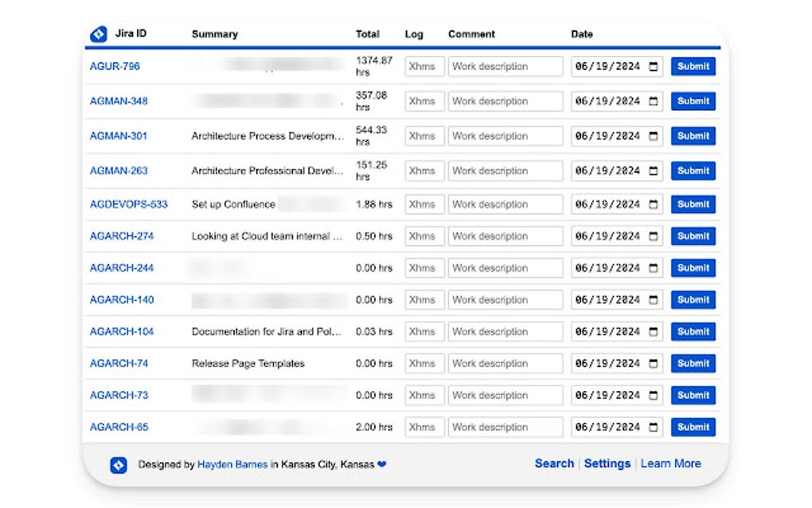Open the date picker for AGARCH-140
The height and width of the screenshot is (508, 812).
click(653, 299)
